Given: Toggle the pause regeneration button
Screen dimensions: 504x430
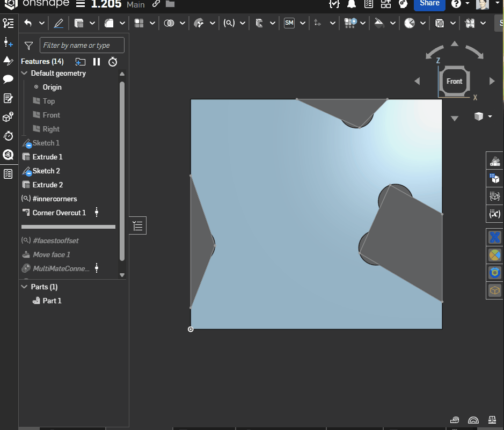Looking at the screenshot, I should (97, 62).
